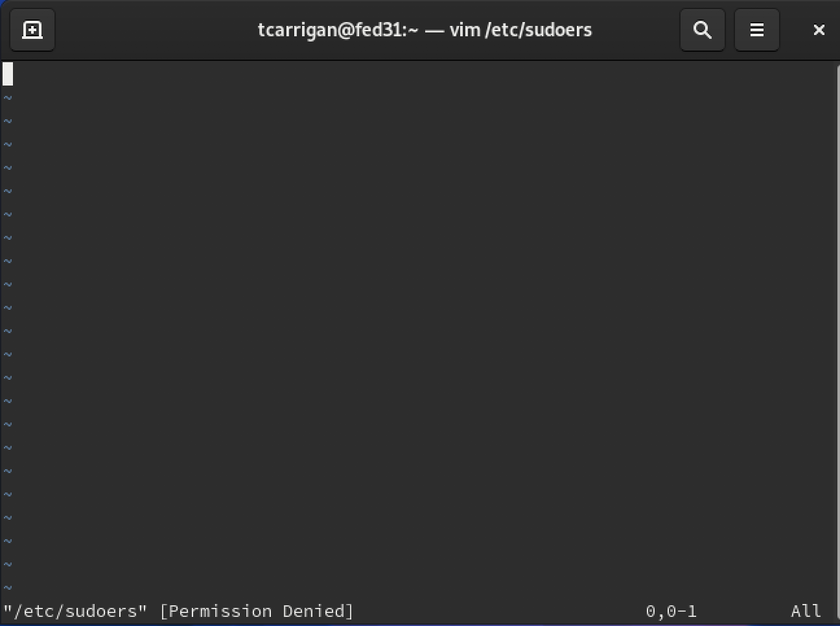840x626 pixels.
Task: Click the first tilde below the cursor
Action: click(x=8, y=98)
